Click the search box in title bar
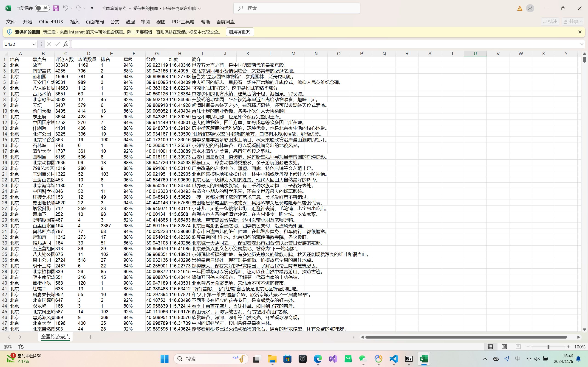588x367 pixels. (x=297, y=8)
